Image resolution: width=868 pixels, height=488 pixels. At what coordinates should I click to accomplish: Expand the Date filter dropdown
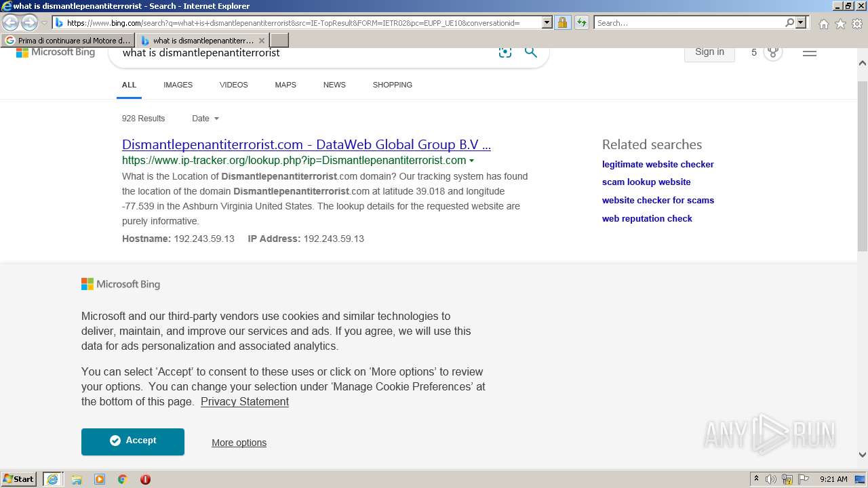(205, 118)
